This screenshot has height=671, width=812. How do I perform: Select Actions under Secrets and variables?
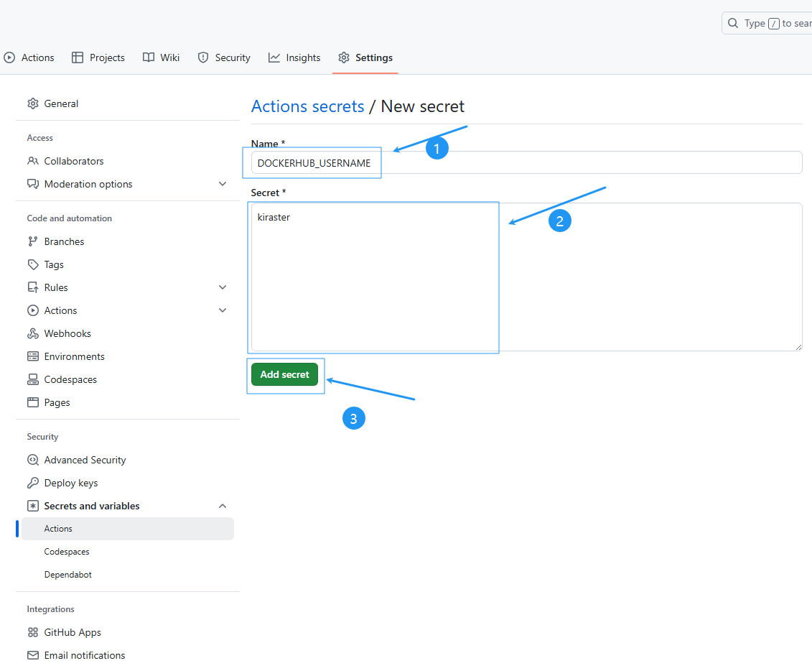pos(127,529)
